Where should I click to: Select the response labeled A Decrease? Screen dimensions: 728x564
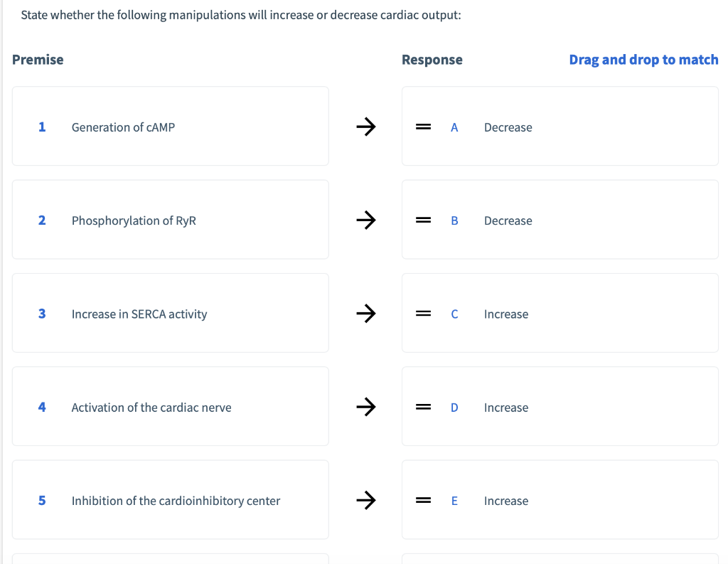pyautogui.click(x=560, y=127)
